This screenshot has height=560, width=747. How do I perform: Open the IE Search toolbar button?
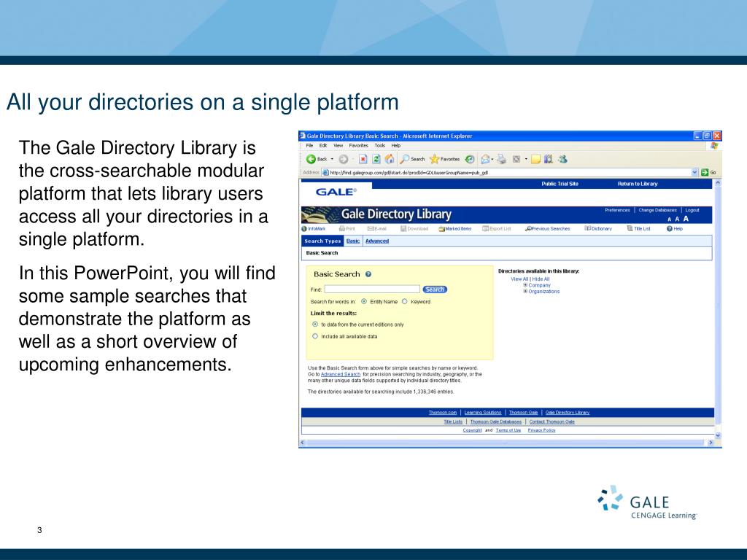point(412,159)
